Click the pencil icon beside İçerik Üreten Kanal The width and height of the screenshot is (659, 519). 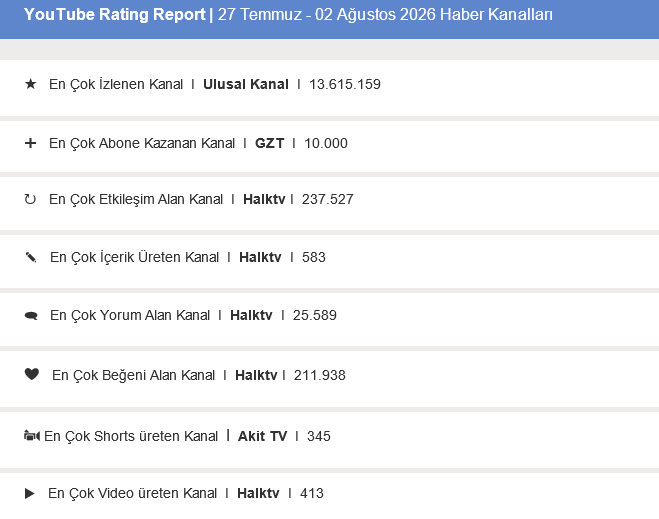click(x=31, y=257)
